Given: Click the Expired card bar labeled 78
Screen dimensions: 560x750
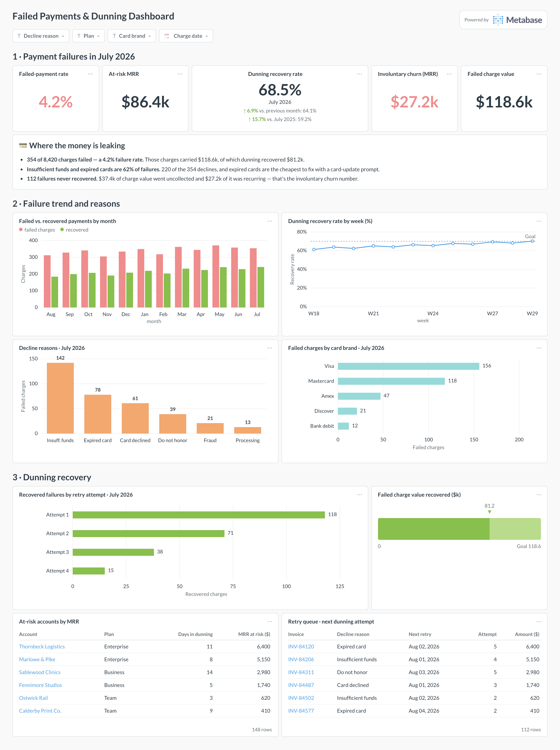Looking at the screenshot, I should coord(98,414).
